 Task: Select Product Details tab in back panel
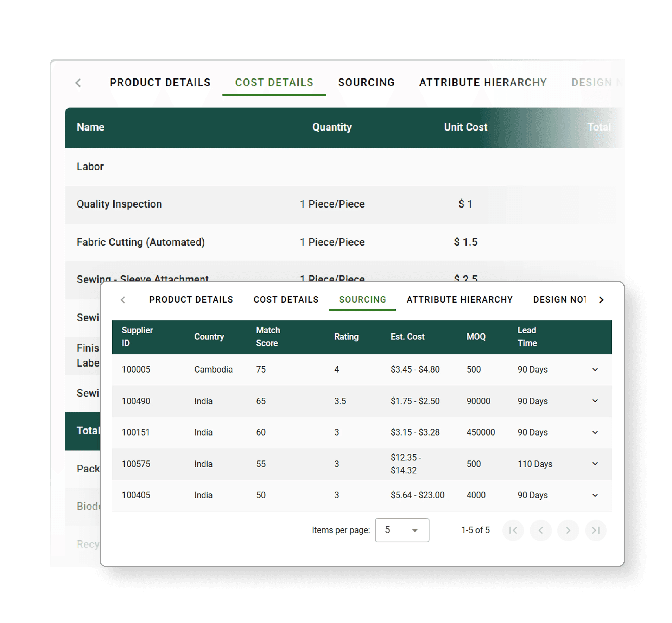click(160, 83)
